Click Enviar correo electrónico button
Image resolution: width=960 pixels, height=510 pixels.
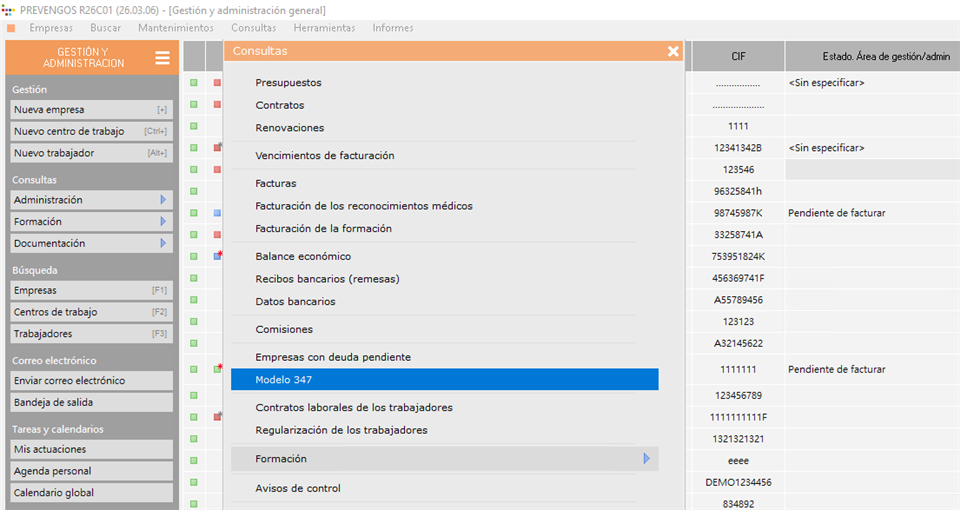(90, 381)
